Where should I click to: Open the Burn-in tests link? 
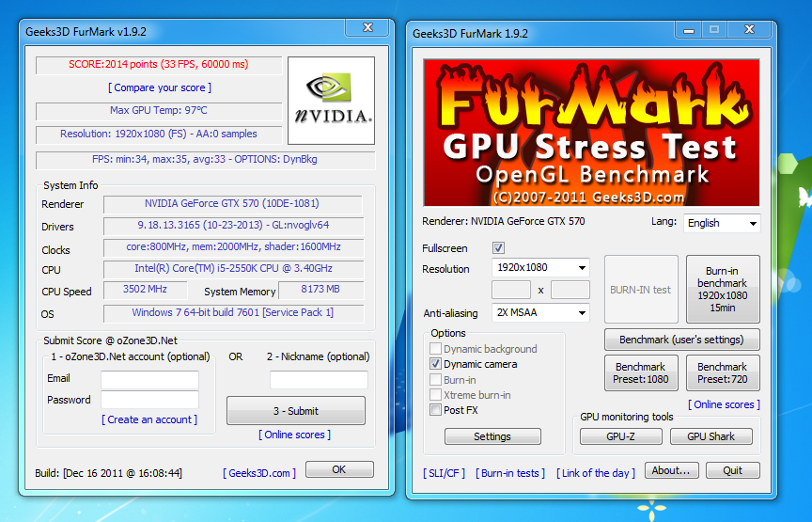click(510, 473)
